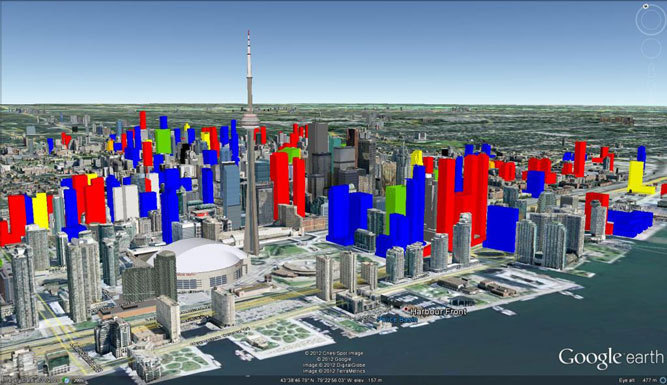Click the large yellow L-shaped building overlay
The width and height of the screenshot is (667, 385).
[x=639, y=179]
